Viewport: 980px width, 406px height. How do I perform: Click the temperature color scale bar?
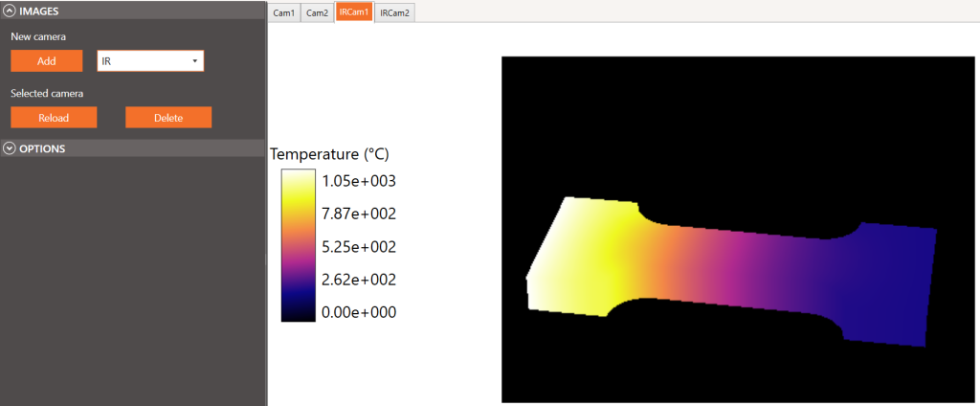click(299, 245)
